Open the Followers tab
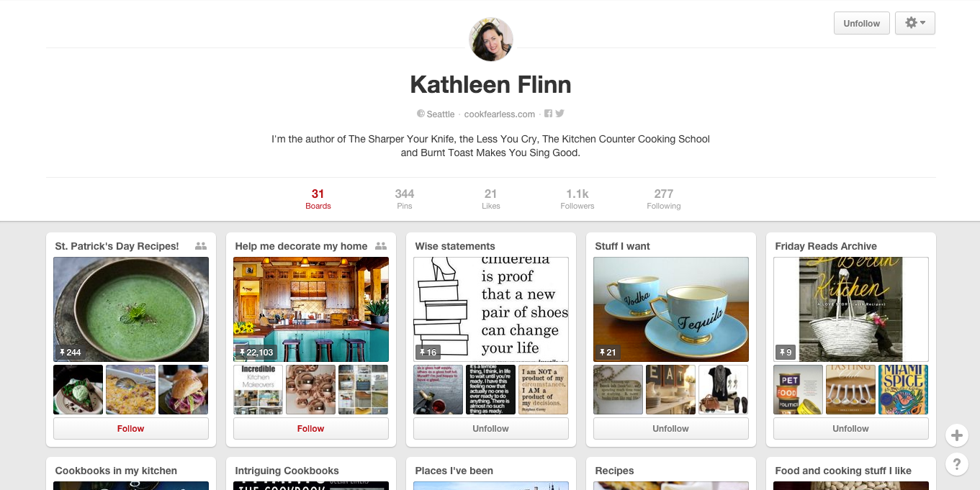This screenshot has height=490, width=980. click(x=577, y=199)
